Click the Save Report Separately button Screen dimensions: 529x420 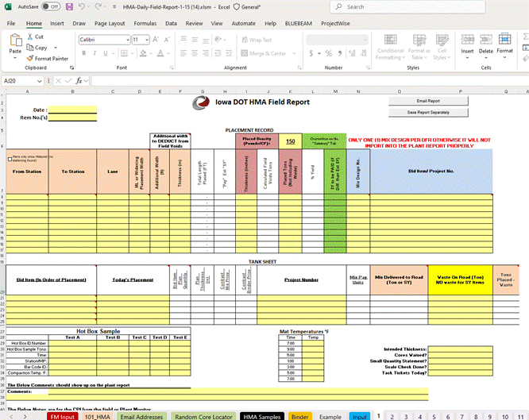[x=428, y=112]
